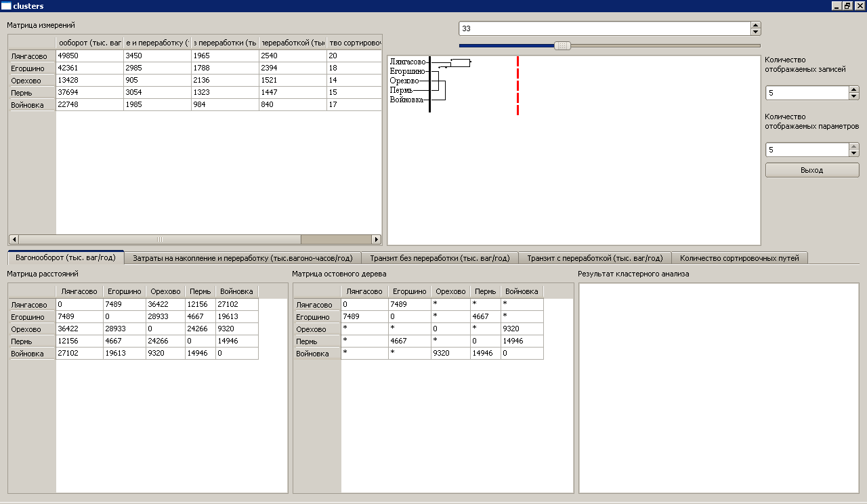The height and width of the screenshot is (504, 867).
Task: Increase the threshold spinbox showing 33
Action: coord(756,25)
